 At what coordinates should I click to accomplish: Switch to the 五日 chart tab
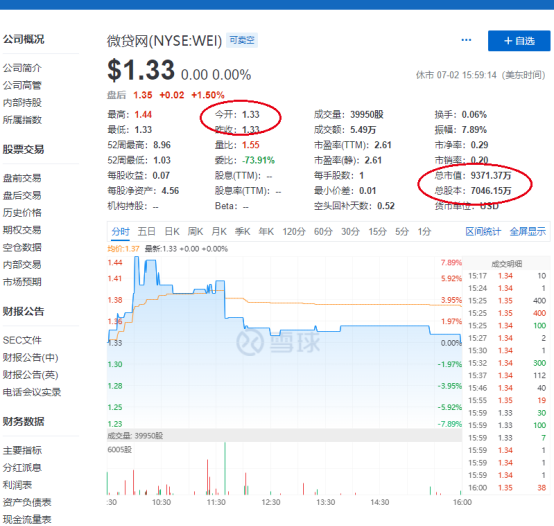tap(147, 232)
